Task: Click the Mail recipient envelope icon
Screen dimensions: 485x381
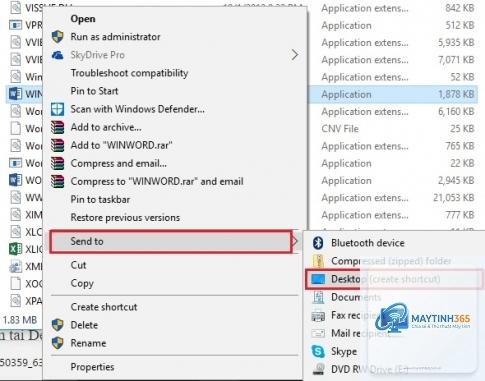Action: [318, 333]
